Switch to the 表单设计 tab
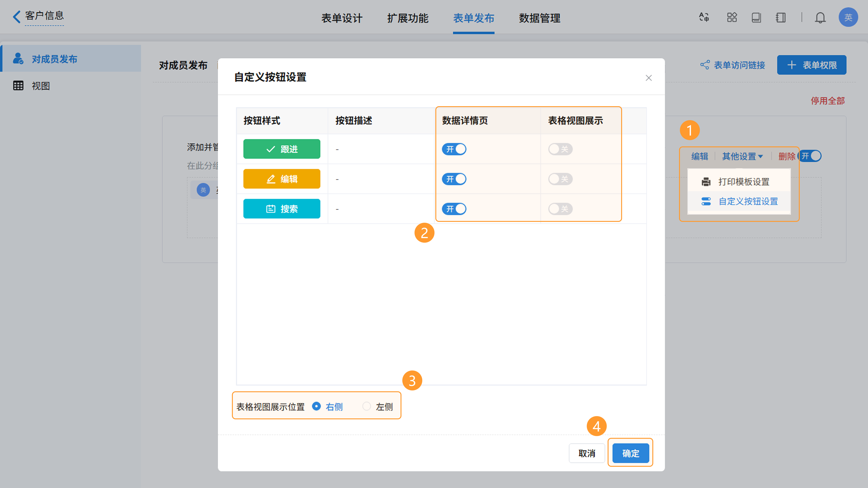 (x=342, y=18)
